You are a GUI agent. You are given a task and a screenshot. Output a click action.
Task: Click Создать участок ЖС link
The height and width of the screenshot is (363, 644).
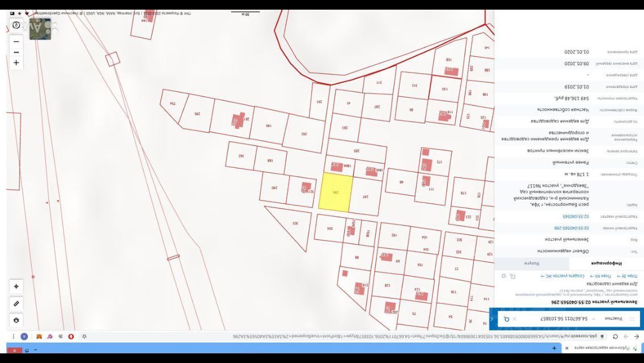point(562,276)
